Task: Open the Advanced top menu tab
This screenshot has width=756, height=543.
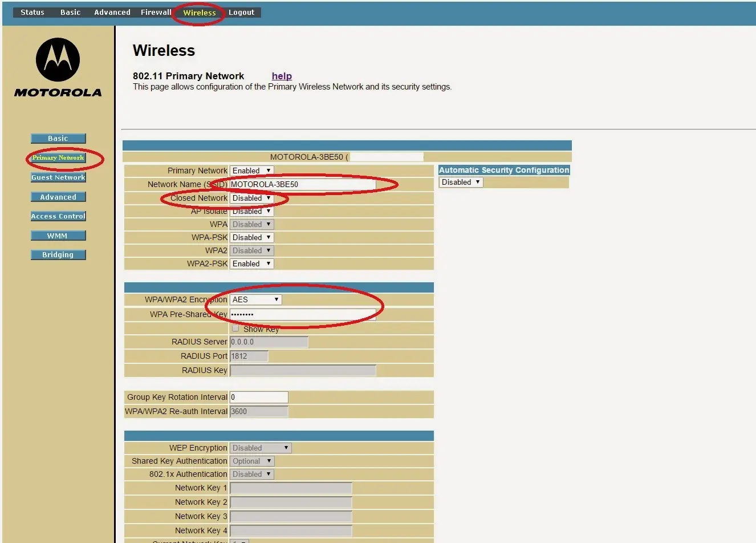Action: coord(112,12)
